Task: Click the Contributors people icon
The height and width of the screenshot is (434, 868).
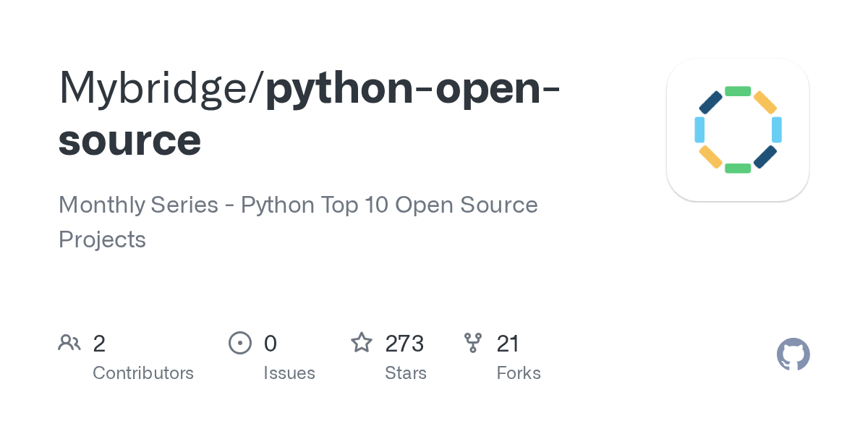Action: [69, 343]
